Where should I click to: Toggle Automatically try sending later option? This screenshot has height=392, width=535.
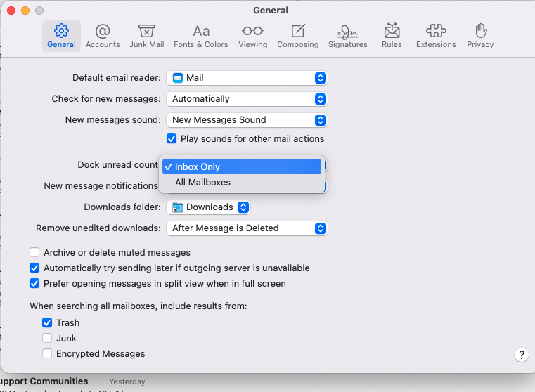(34, 268)
